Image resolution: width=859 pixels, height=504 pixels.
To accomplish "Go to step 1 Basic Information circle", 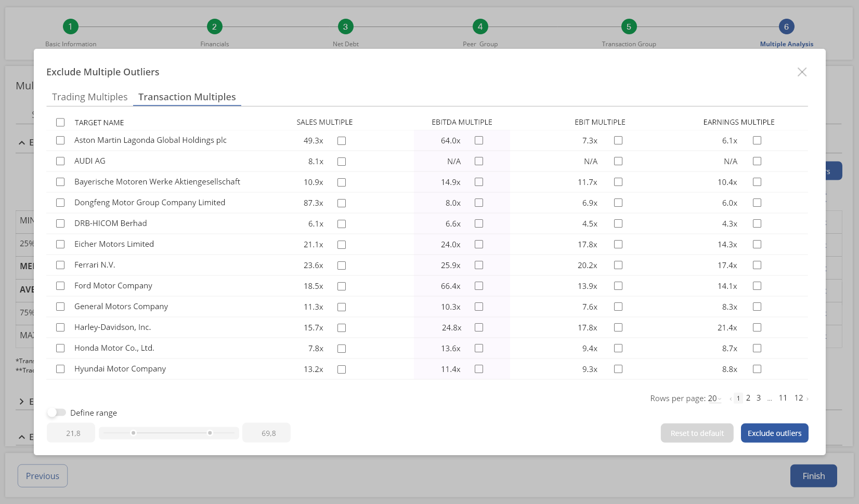I will (70, 26).
